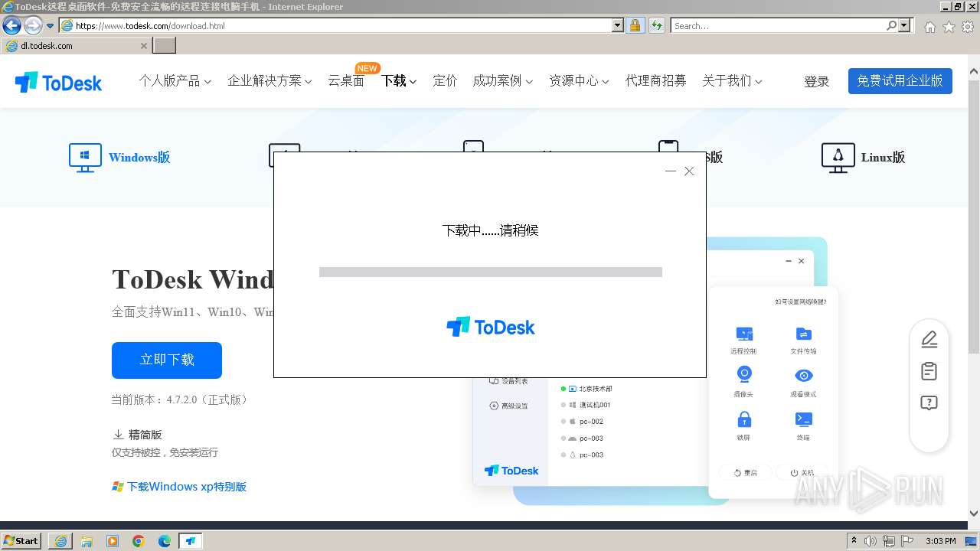Expand the 下载 menu

pos(399,80)
